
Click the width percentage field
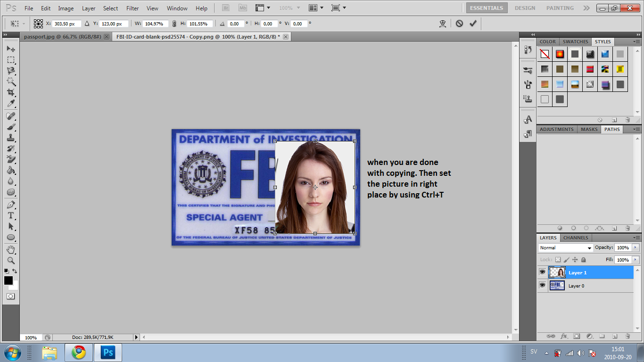[156, 24]
